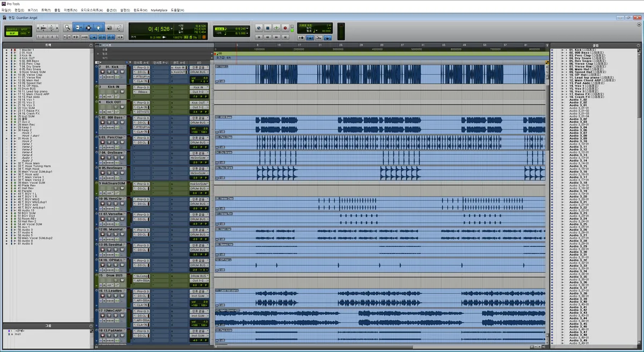Select the Scrubber speaker tool
This screenshot has height=352, width=644.
click(109, 27)
